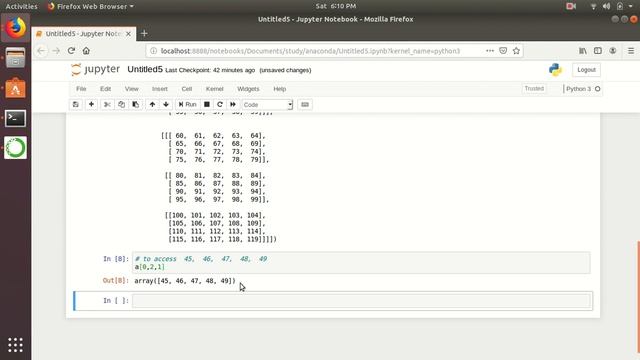The height and width of the screenshot is (360, 640).
Task: Open Firefox Web Browser app menu
Action: pyautogui.click(x=91, y=6)
